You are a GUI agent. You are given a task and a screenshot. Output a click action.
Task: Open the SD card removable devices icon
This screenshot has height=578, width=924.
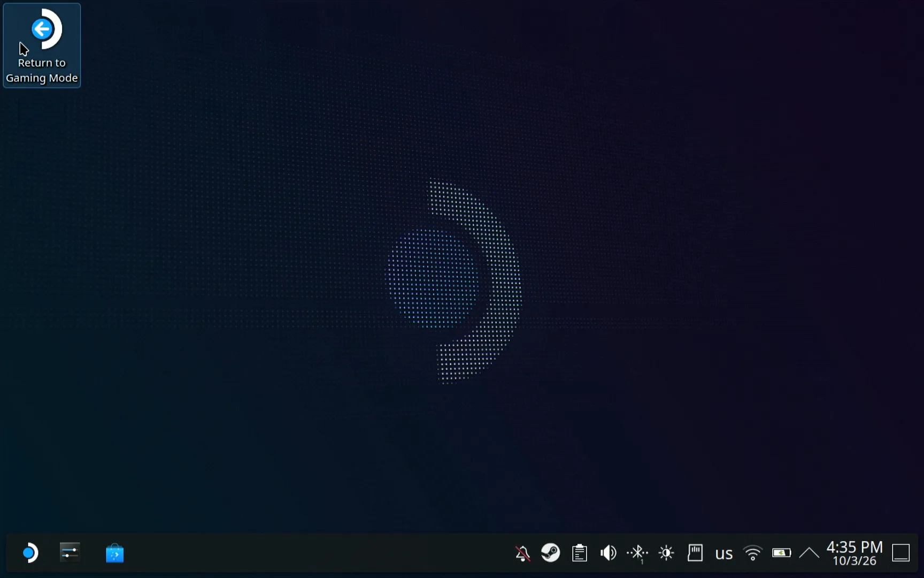695,553
